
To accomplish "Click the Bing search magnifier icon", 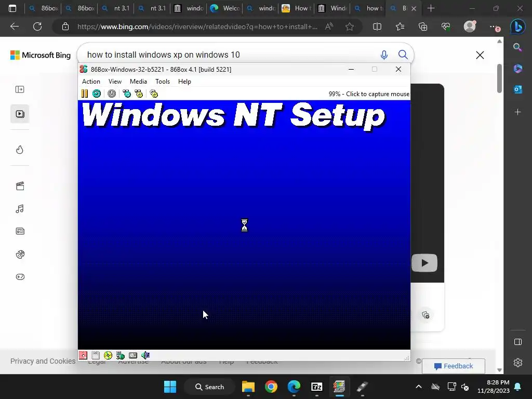I will (403, 55).
